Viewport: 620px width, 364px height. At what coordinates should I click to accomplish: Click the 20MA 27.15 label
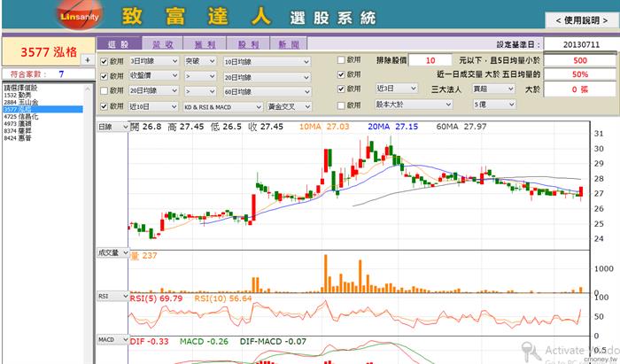click(x=392, y=127)
